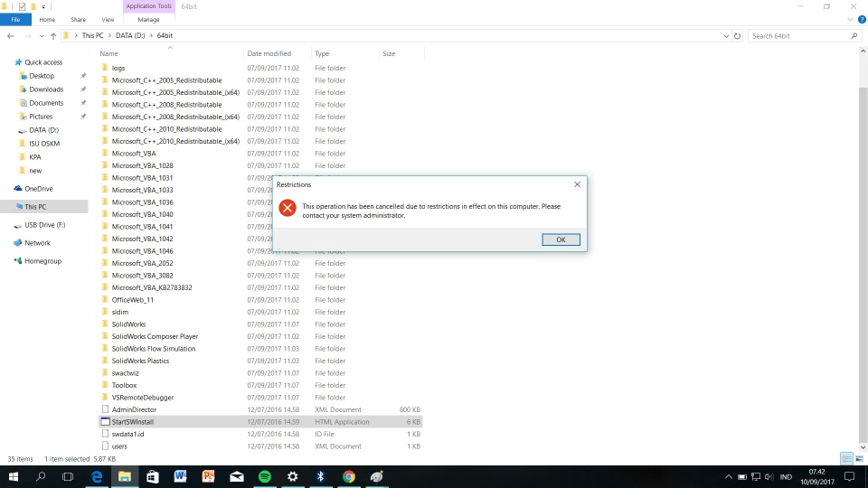
Task: Go back with the back arrow
Action: (11, 36)
